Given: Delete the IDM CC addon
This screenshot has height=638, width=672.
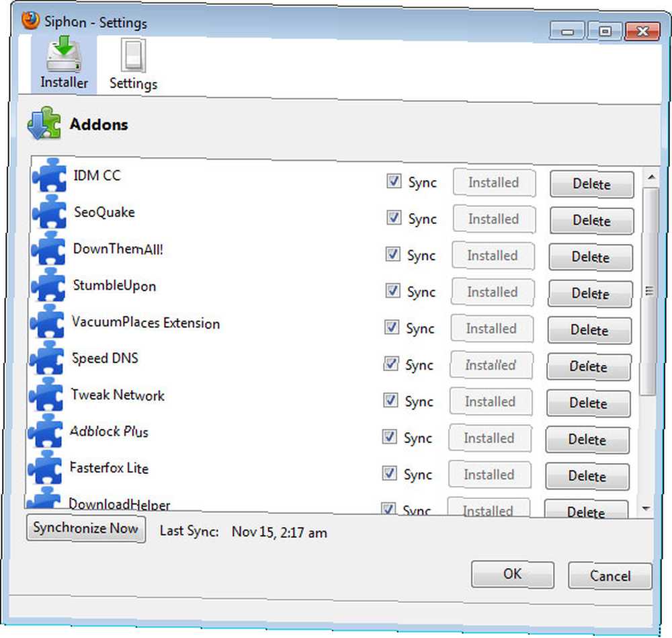Looking at the screenshot, I should click(591, 184).
